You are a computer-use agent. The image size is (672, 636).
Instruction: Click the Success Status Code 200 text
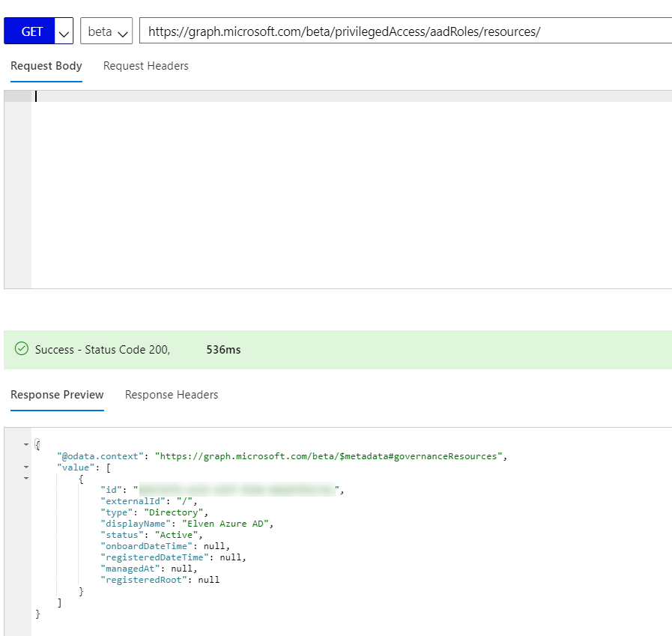(103, 350)
